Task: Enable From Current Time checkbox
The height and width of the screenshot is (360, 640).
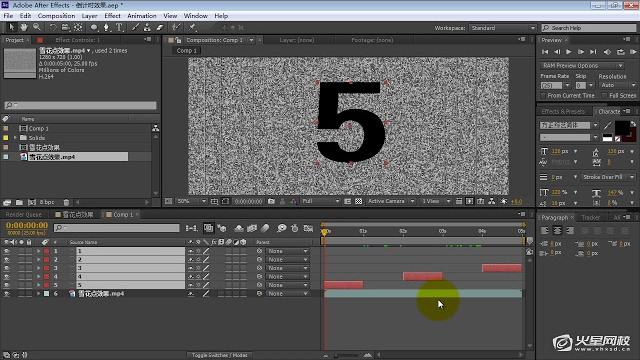Action: (543, 96)
